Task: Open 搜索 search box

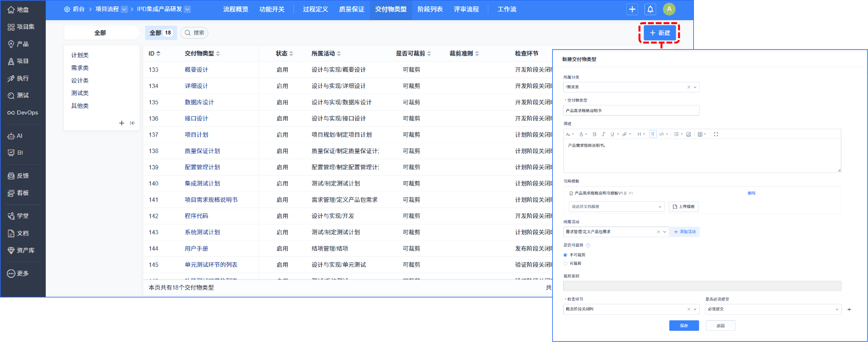Action: [x=194, y=33]
